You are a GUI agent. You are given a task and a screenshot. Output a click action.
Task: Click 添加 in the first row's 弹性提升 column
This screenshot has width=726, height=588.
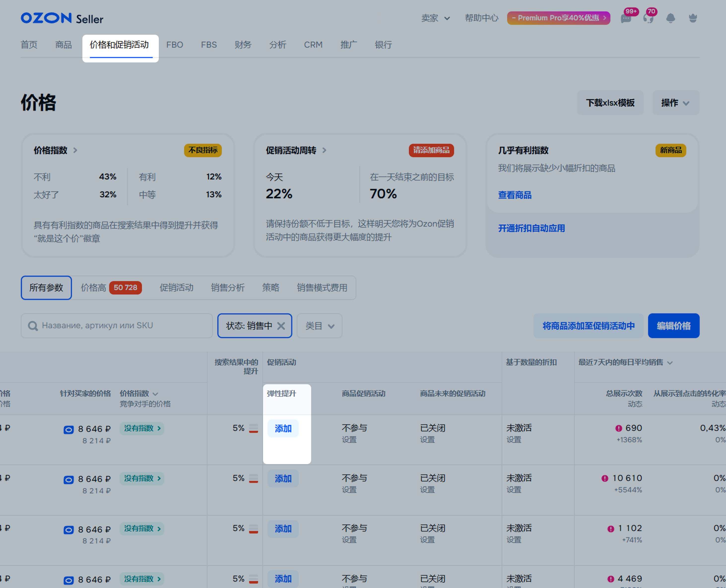click(283, 428)
